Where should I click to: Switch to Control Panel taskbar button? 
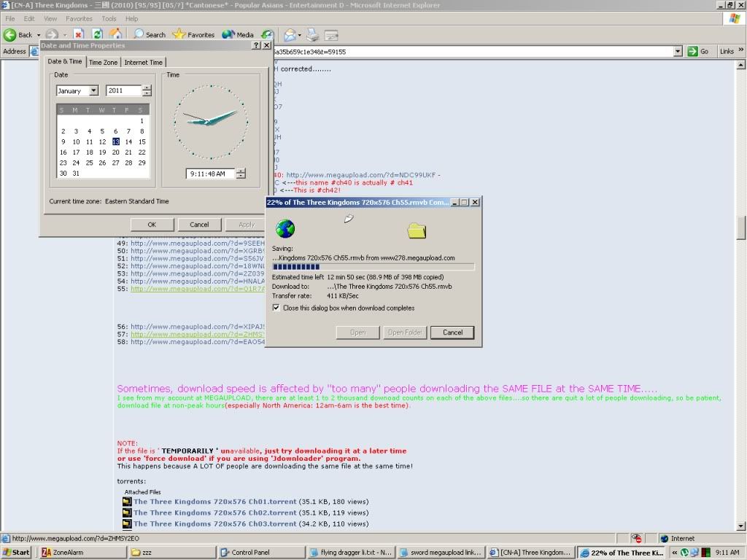(261, 553)
